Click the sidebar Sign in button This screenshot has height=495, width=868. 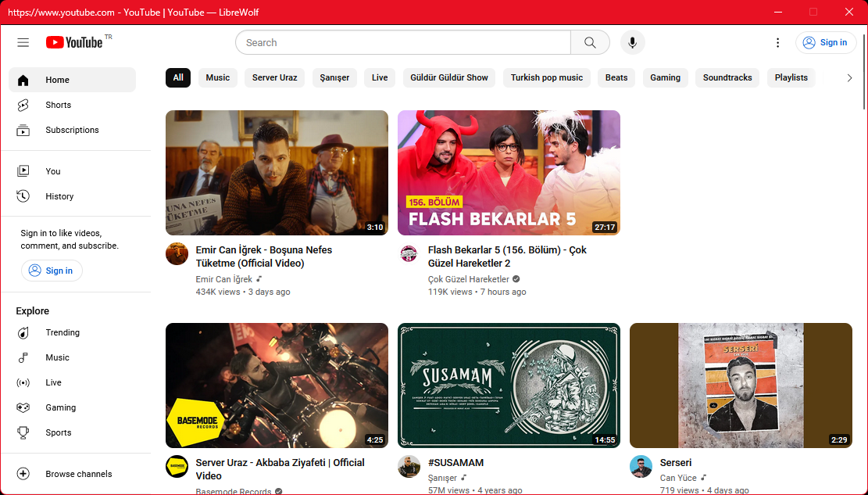pyautogui.click(x=52, y=271)
